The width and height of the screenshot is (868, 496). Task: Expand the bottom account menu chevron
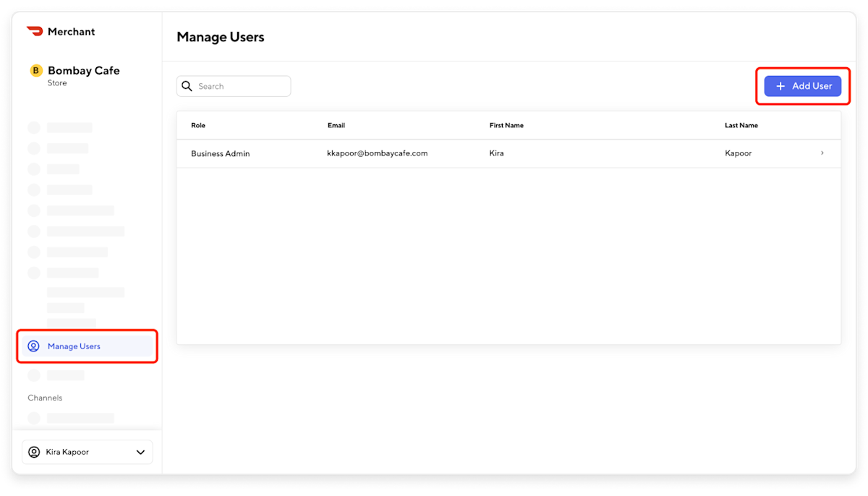(x=140, y=452)
